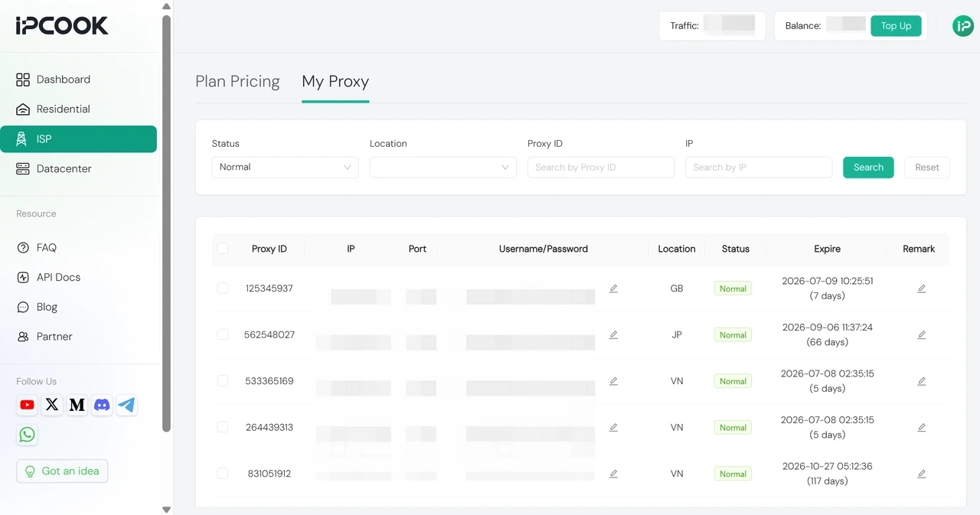Image resolution: width=980 pixels, height=515 pixels.
Task: Click the Got an idea button
Action: click(x=62, y=471)
